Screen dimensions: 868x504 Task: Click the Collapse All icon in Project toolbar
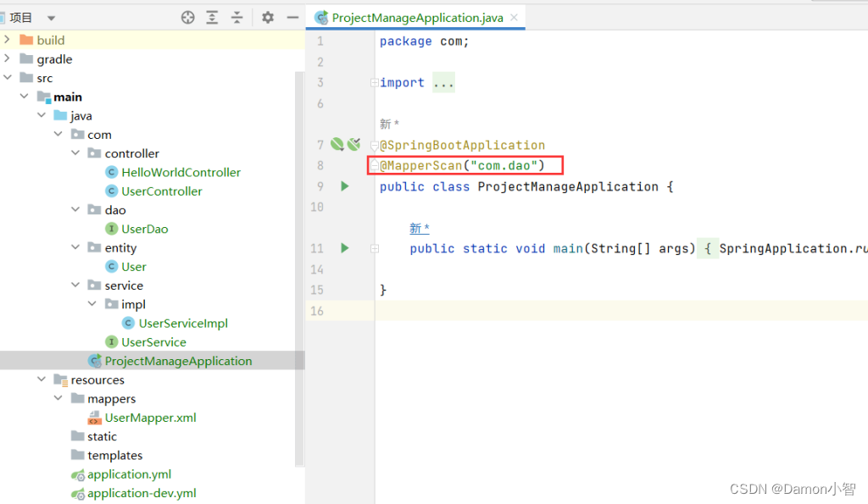point(236,17)
